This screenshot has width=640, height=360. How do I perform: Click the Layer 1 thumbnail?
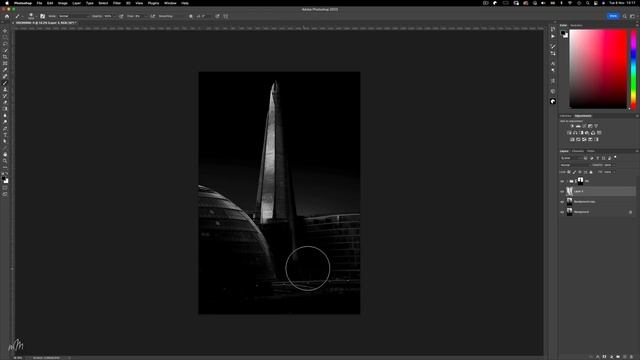click(x=569, y=191)
